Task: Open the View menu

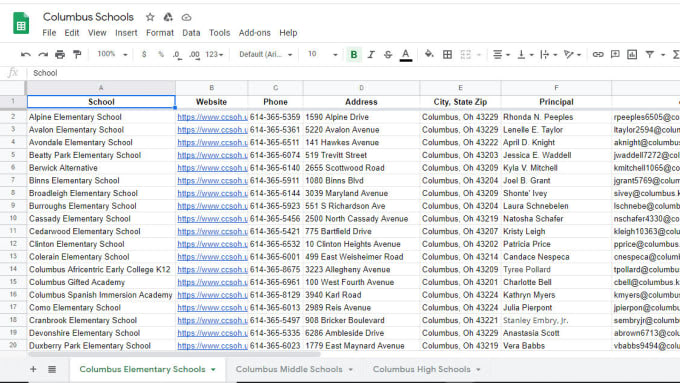Action: coord(97,33)
